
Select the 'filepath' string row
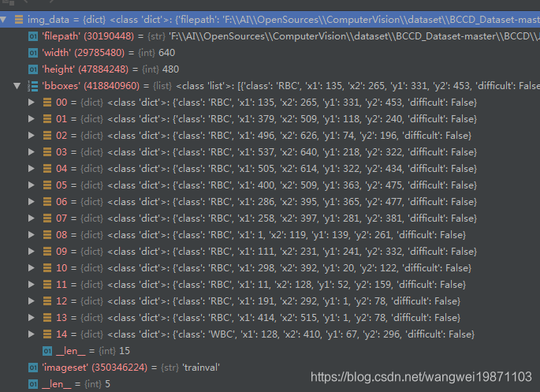click(270, 36)
